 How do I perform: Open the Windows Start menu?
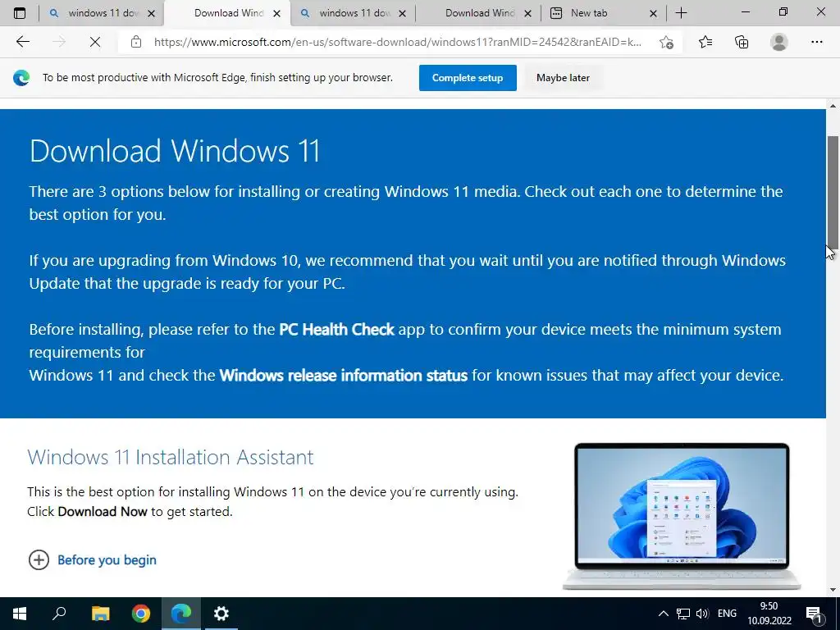pos(20,614)
